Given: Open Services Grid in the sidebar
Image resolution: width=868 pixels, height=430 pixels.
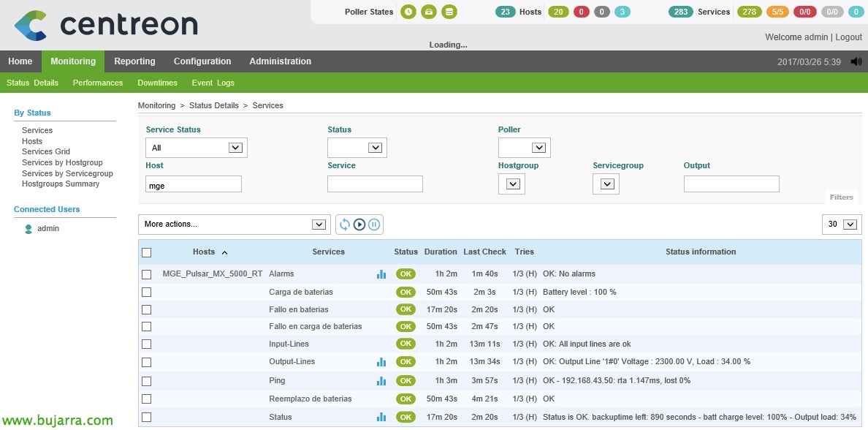Looking at the screenshot, I should coord(46,151).
